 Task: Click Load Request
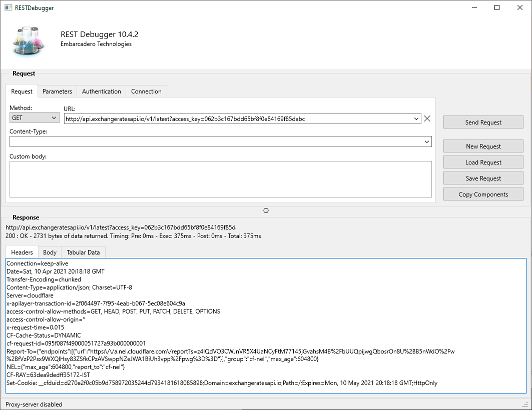tap(483, 162)
